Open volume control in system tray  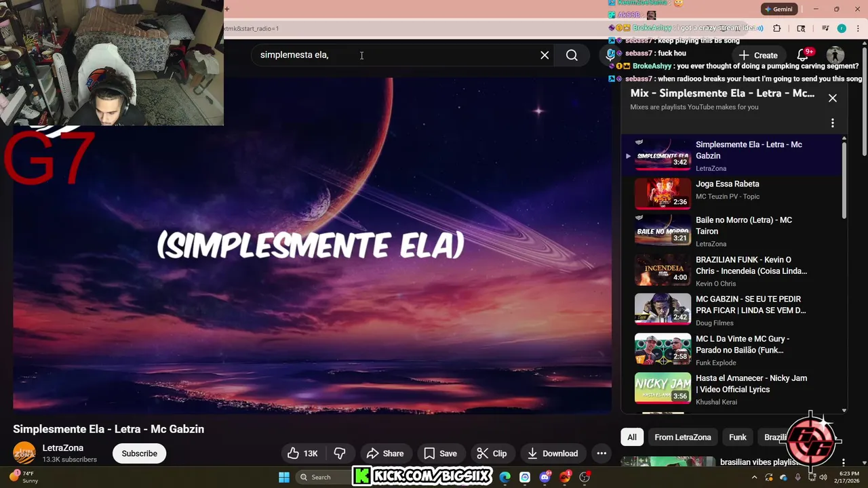pyautogui.click(x=823, y=477)
